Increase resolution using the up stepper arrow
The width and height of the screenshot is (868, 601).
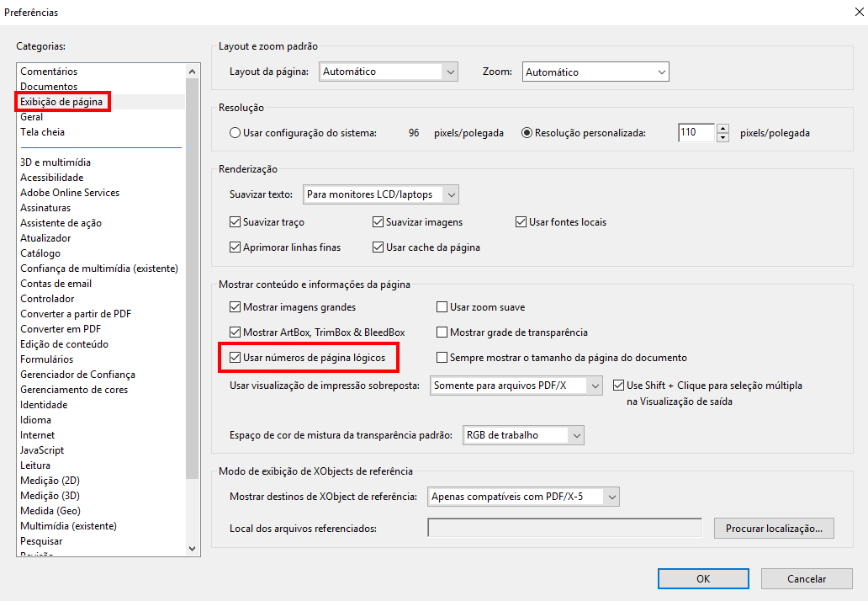(x=723, y=128)
